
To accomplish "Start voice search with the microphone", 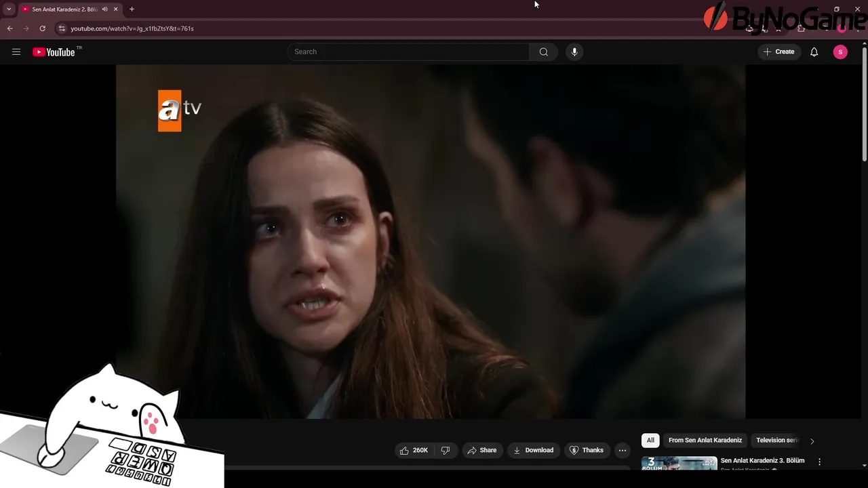I will (574, 52).
